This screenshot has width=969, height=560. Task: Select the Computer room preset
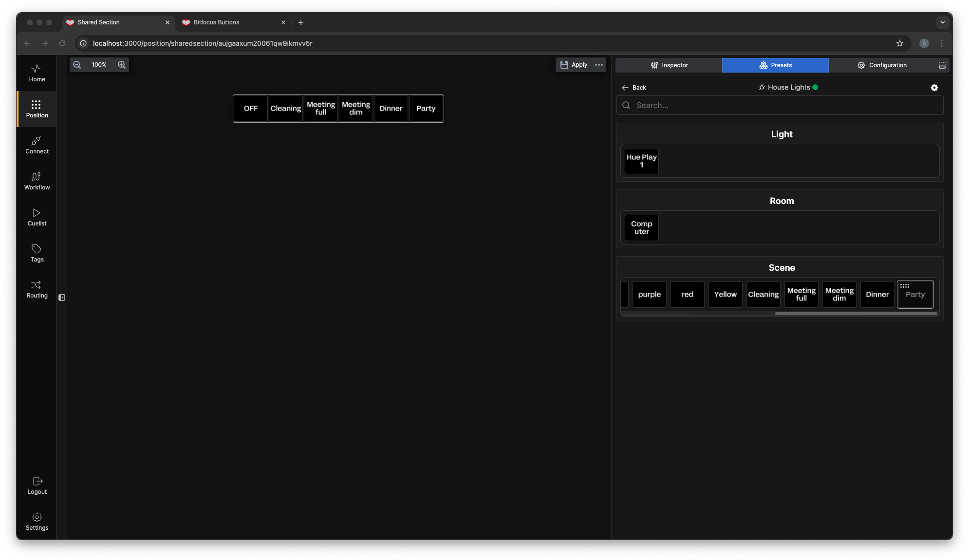coord(642,228)
